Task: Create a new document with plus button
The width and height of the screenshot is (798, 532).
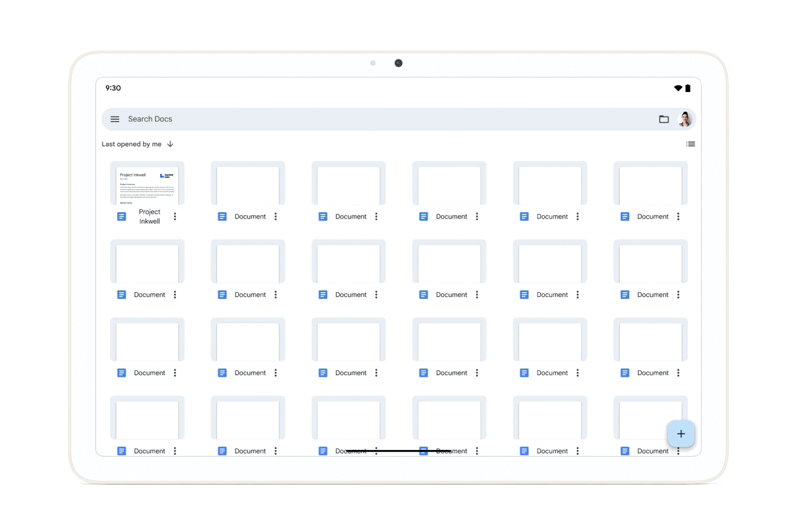Action: [x=680, y=434]
